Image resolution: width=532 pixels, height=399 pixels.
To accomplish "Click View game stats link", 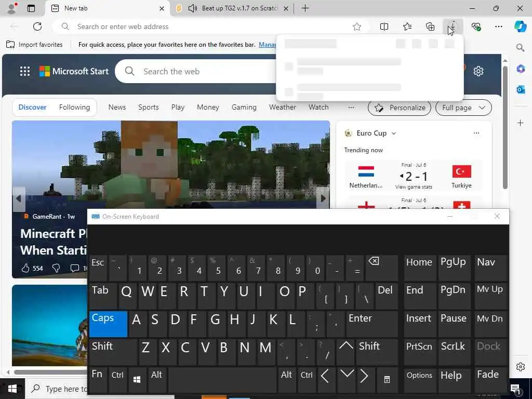I will pyautogui.click(x=414, y=187).
